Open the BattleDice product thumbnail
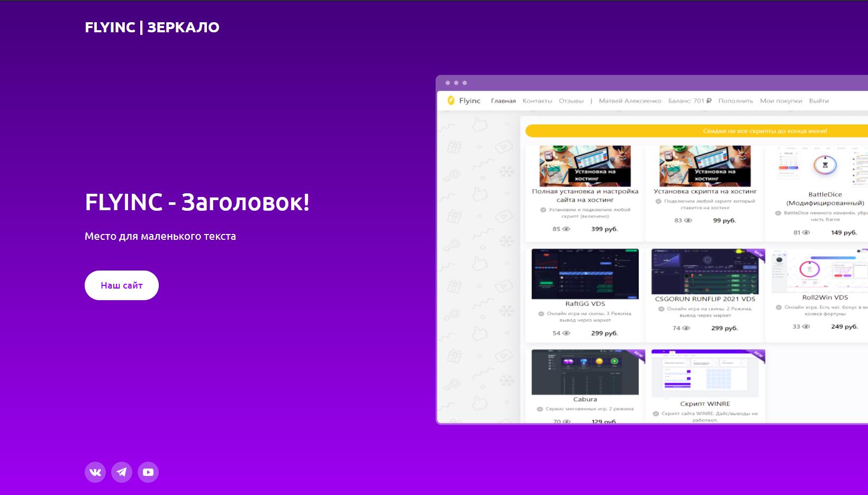 pyautogui.click(x=825, y=166)
